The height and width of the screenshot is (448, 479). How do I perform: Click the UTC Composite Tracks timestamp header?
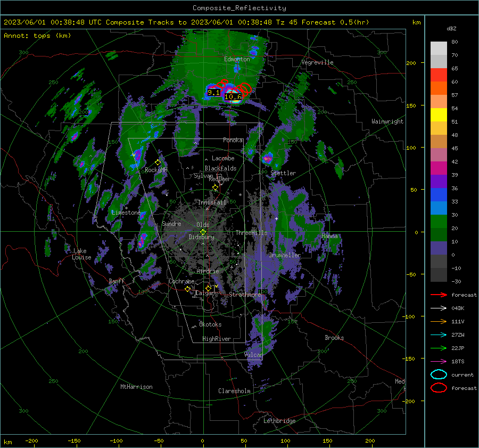click(186, 22)
